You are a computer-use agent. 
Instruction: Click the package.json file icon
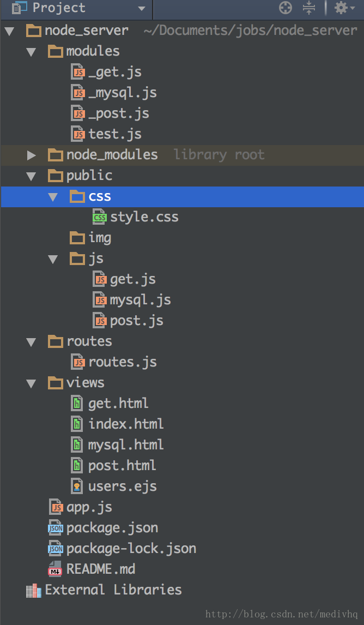coord(56,528)
